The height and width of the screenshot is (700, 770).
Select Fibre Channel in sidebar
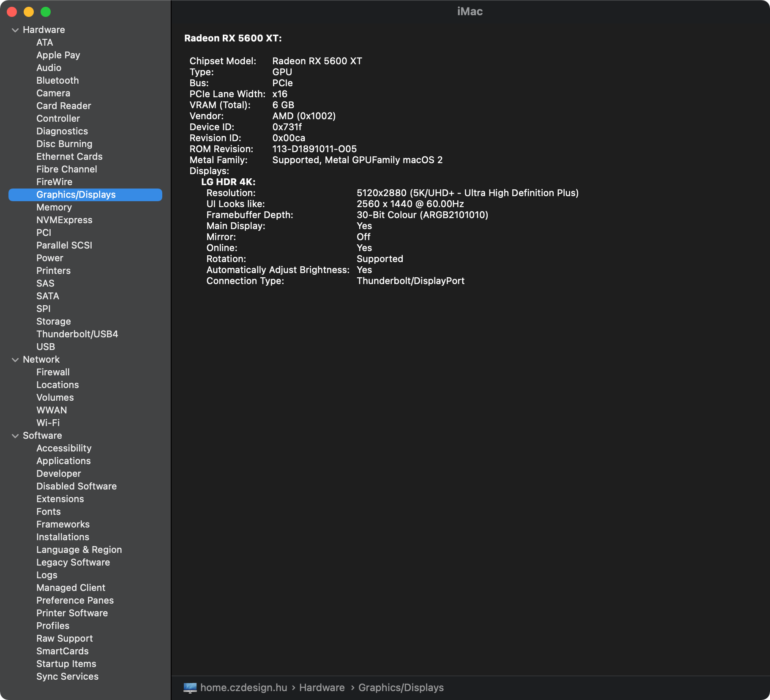pyautogui.click(x=67, y=169)
